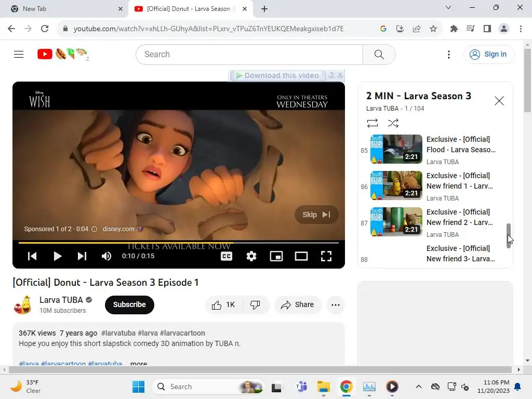Toggle Chrome side panel
This screenshot has height=399, width=532.
(x=487, y=29)
